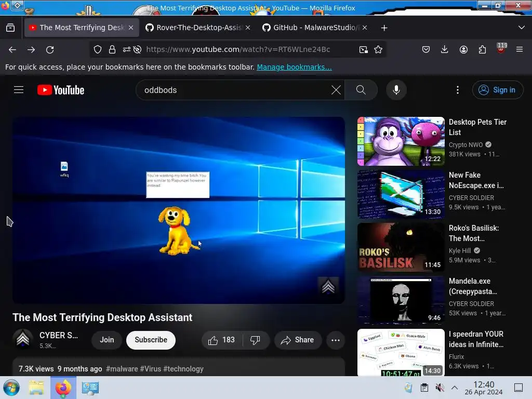Open Mandela.exe Creepypasta video thumbnail
The width and height of the screenshot is (532, 399).
[401, 300]
